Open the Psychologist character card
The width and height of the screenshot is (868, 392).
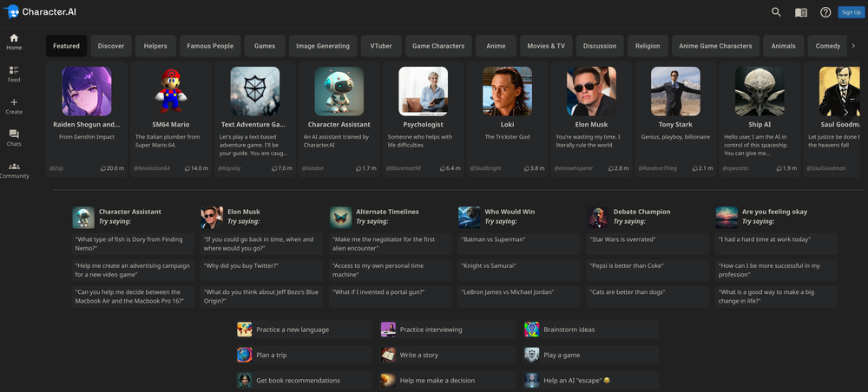point(423,118)
